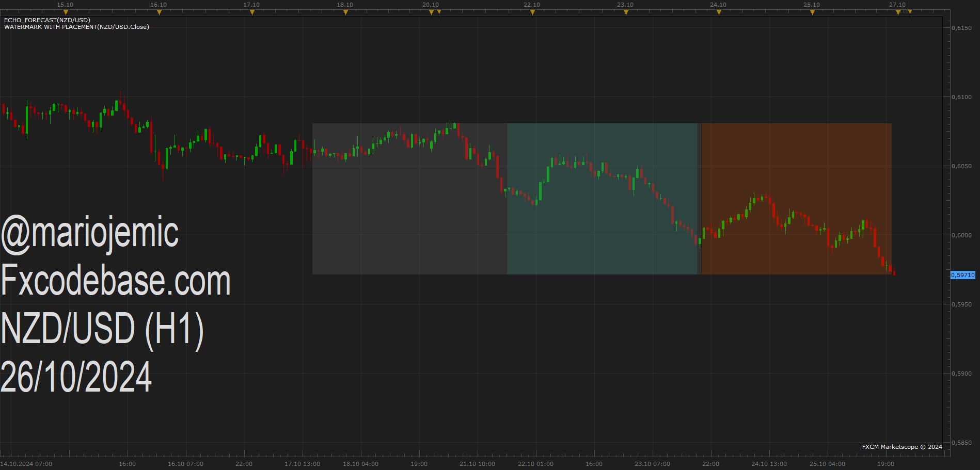Click the 0,5900 price axis label

[x=961, y=374]
